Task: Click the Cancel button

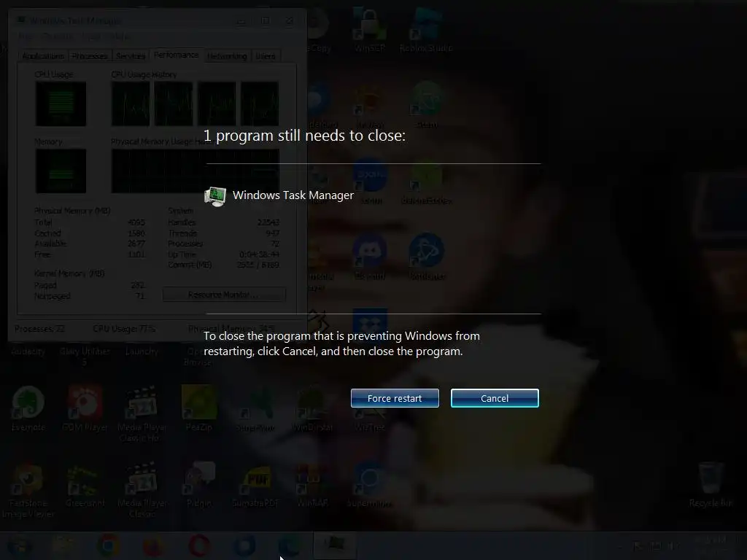Action: pos(495,398)
